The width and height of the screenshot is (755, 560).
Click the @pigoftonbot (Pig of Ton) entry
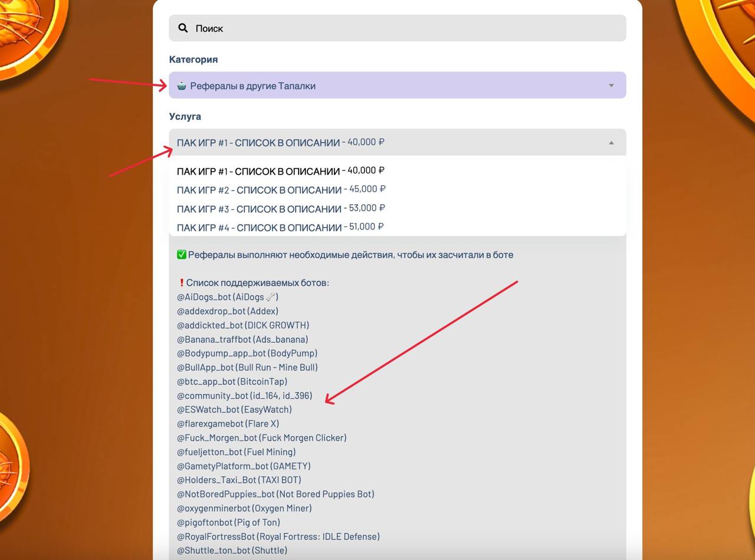228,522
